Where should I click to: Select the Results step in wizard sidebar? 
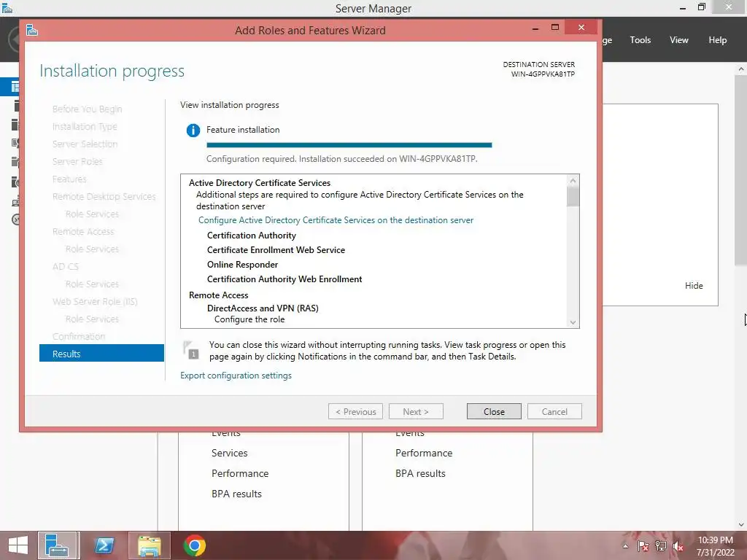coord(101,354)
